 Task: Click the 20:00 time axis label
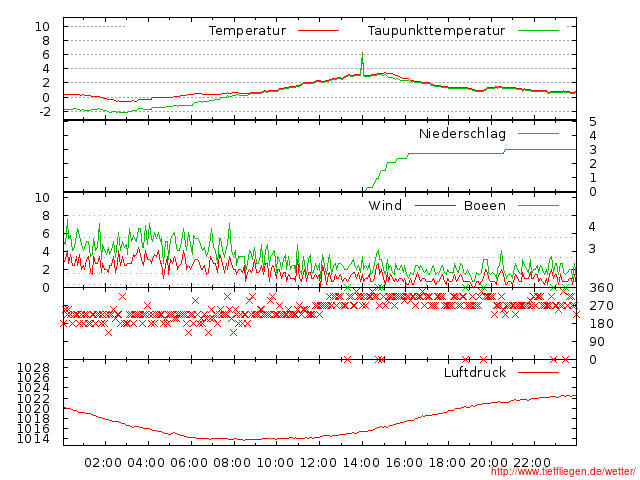coord(489,463)
